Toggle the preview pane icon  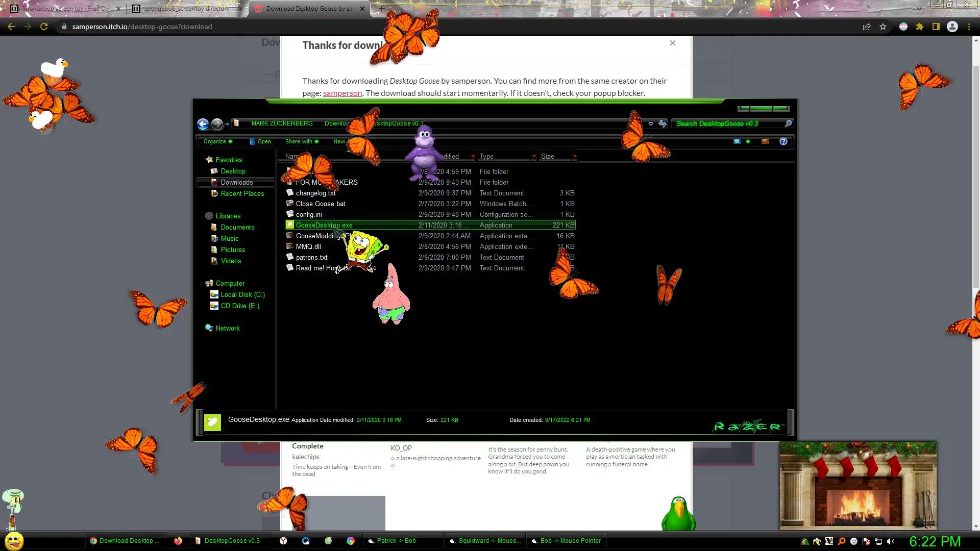tap(765, 141)
